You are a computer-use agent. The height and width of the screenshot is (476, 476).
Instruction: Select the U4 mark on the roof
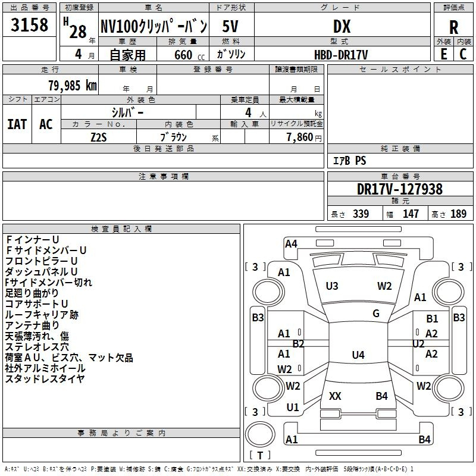[x=358, y=355]
